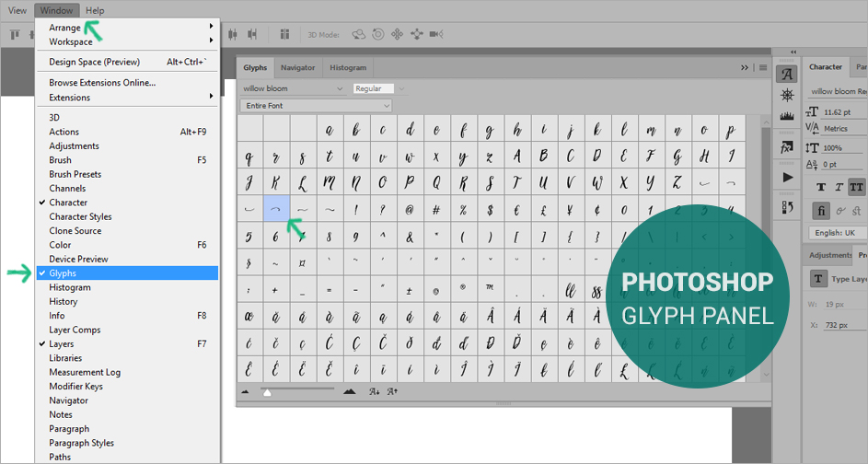Open the Histogram dock icon
The width and height of the screenshot is (868, 464).
point(787,116)
